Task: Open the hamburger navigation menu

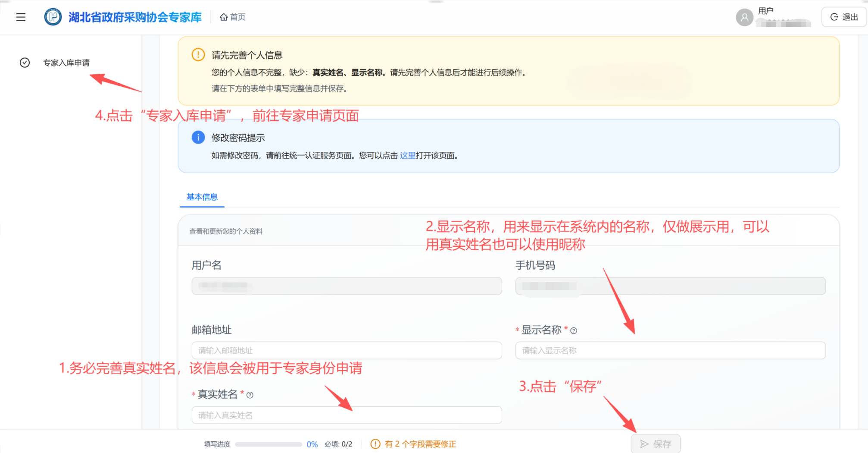Action: [21, 17]
